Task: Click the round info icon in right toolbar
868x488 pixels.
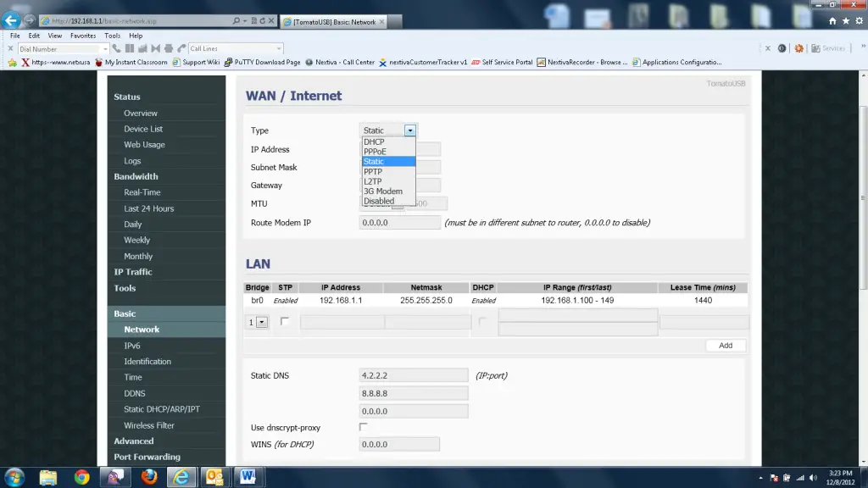Action: (782, 48)
